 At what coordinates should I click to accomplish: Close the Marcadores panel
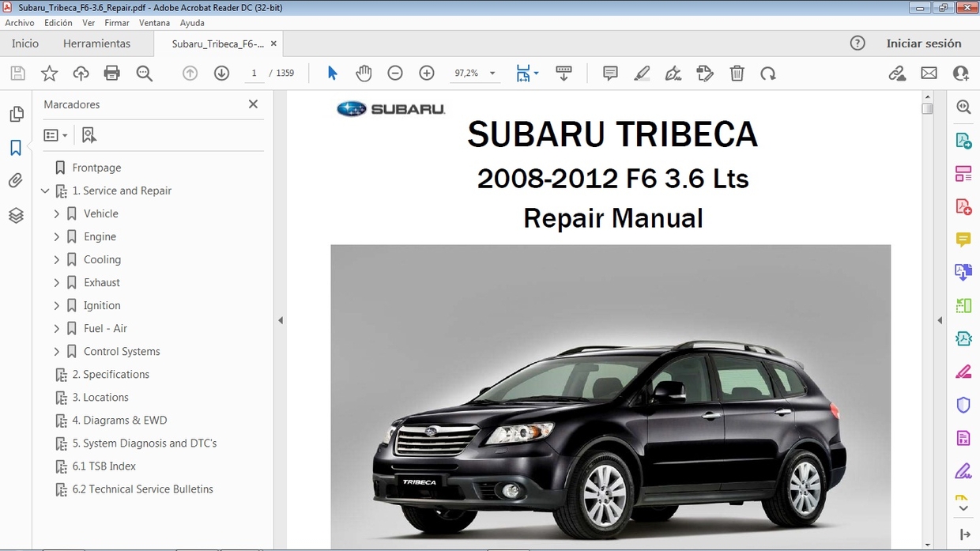pos(253,104)
